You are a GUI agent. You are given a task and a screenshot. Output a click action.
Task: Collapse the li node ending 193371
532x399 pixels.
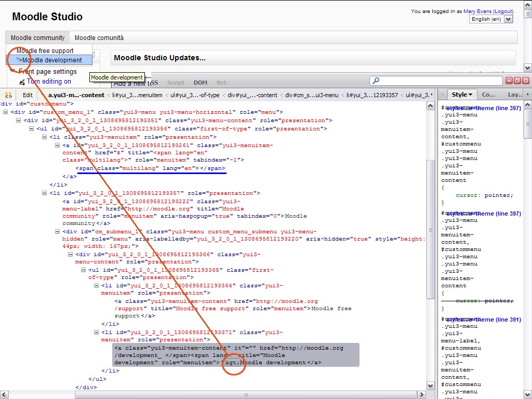(x=96, y=332)
